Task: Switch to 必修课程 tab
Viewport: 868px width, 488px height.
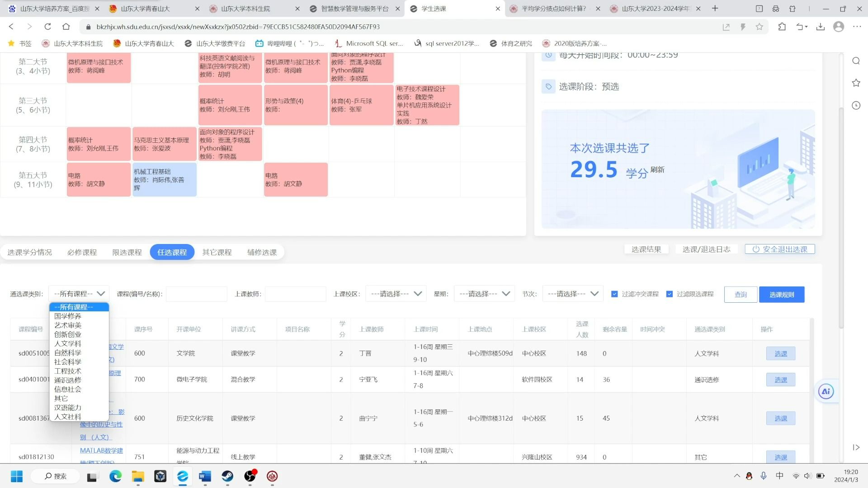Action: click(82, 252)
